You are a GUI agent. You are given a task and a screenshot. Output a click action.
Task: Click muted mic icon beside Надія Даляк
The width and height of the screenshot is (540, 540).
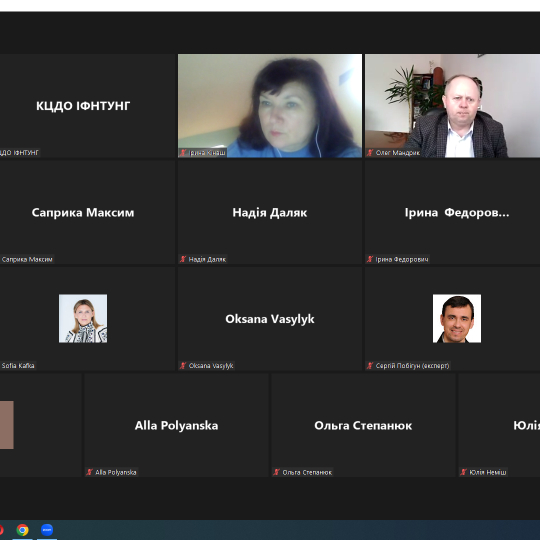click(183, 259)
